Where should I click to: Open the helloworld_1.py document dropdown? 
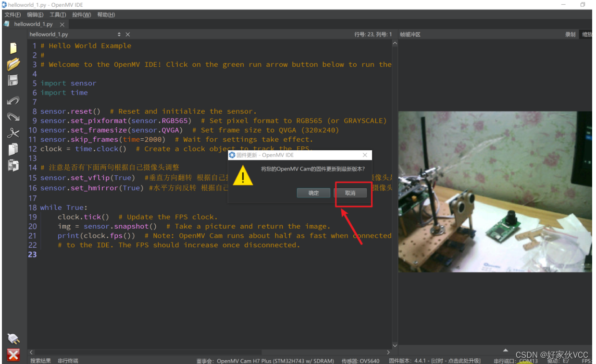[119, 35]
